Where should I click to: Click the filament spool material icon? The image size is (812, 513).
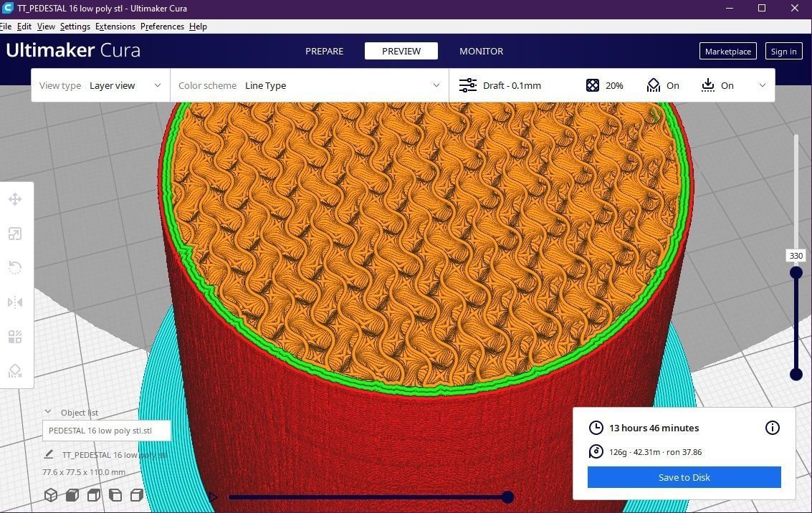click(x=596, y=451)
